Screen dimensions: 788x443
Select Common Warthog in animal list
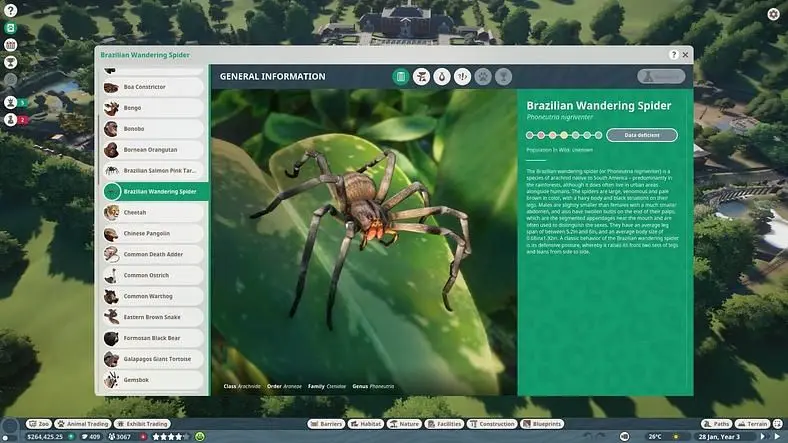click(153, 296)
